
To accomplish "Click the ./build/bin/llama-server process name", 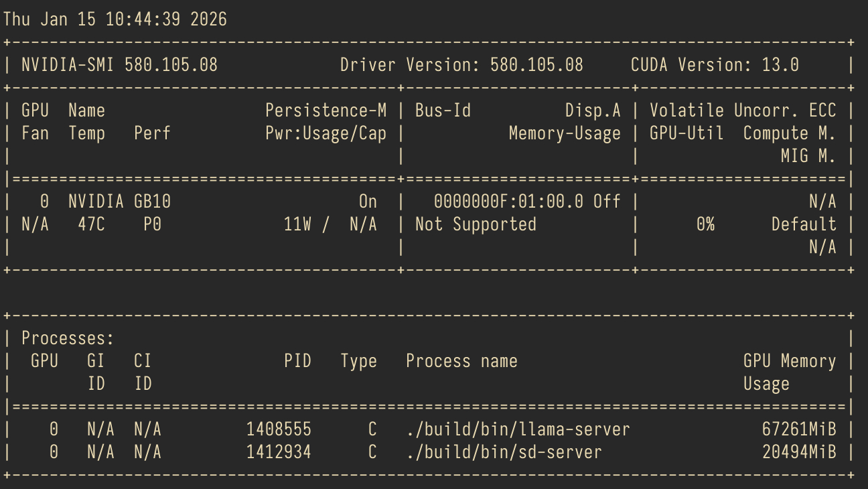I will coord(518,429).
